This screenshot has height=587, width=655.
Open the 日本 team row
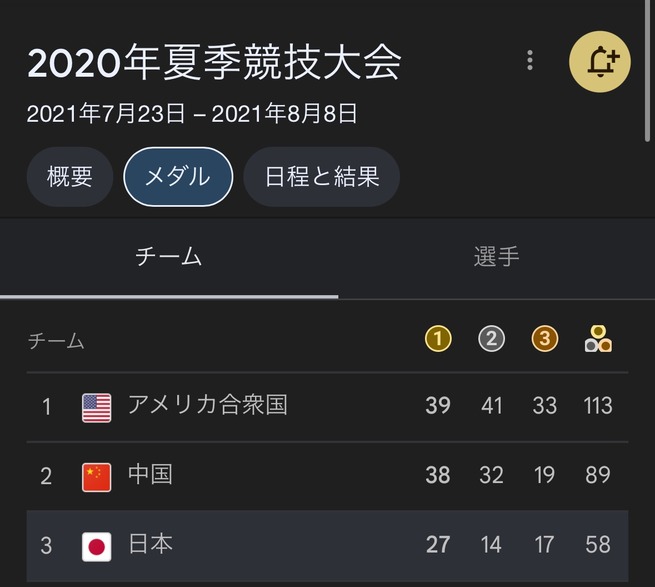tap(328, 546)
